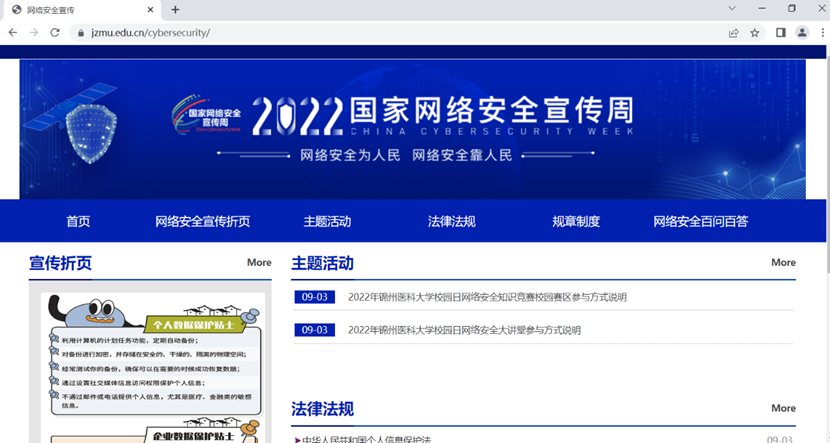Restore down the browser window
The width and height of the screenshot is (830, 443).
tap(792, 8)
